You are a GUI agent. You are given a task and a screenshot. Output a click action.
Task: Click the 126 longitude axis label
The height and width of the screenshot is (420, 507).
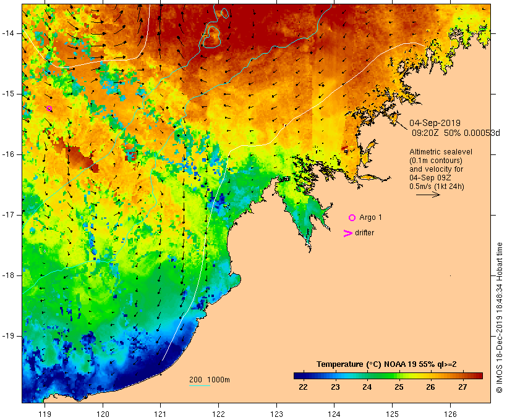pyautogui.click(x=450, y=414)
